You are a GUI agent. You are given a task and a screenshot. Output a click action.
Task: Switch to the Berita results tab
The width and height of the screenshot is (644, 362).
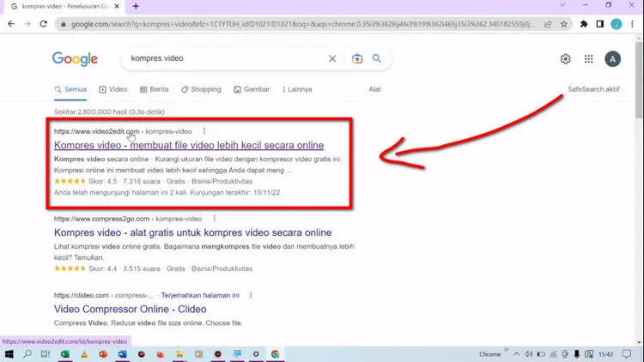[154, 89]
